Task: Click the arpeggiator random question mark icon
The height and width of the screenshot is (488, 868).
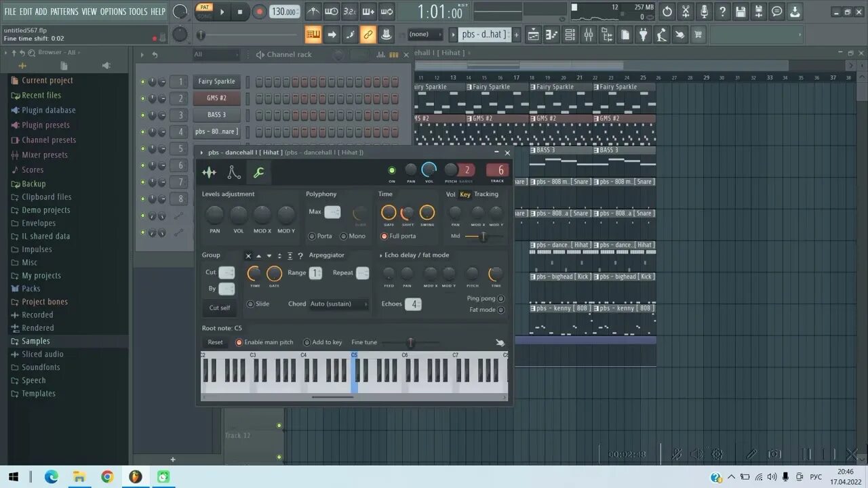Action: 300,256
